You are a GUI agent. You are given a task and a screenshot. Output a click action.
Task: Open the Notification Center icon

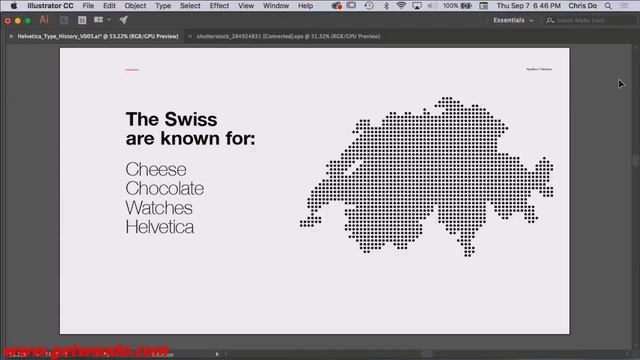tap(624, 6)
